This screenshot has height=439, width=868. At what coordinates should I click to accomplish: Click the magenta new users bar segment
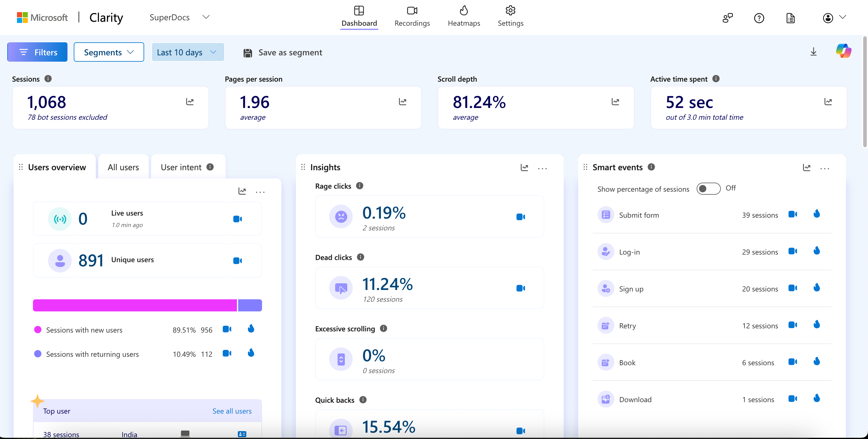[135, 305]
